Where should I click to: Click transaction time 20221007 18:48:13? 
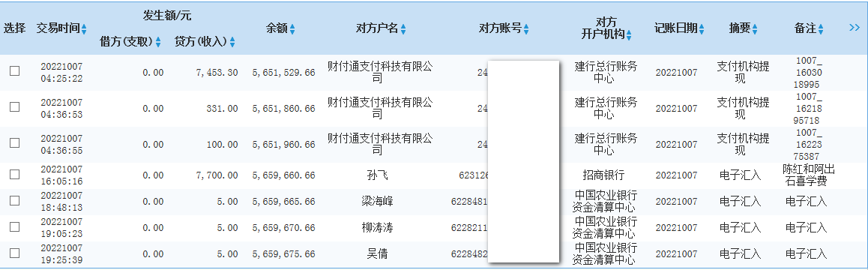(61, 201)
